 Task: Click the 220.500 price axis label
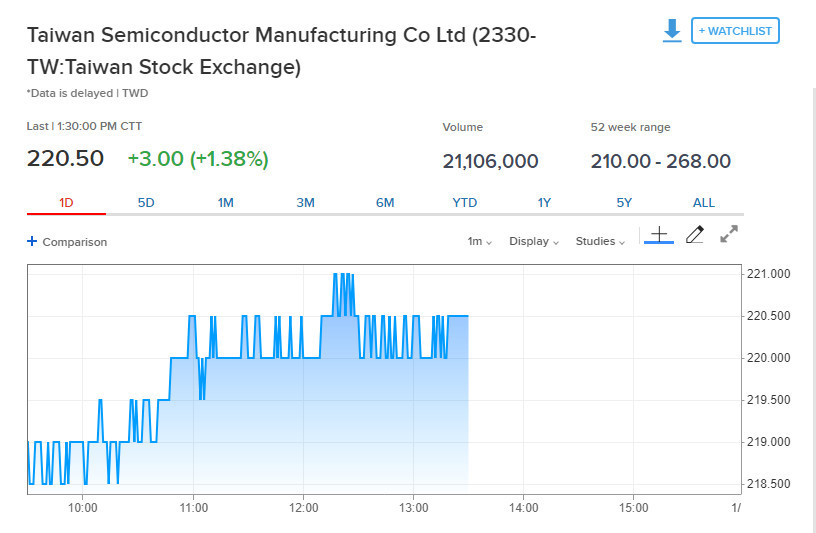pyautogui.click(x=768, y=316)
